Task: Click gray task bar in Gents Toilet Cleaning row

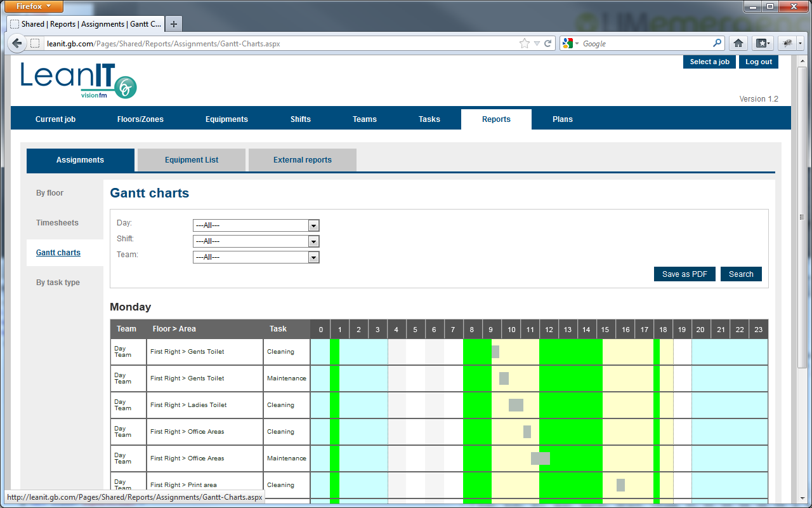Action: (x=495, y=352)
